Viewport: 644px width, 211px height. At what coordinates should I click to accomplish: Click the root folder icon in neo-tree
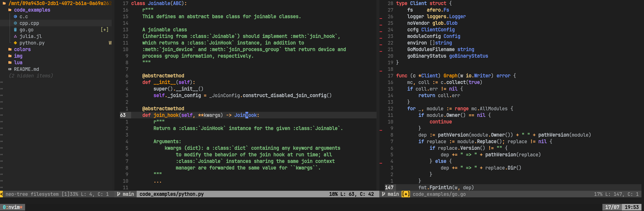pyautogui.click(x=4, y=3)
